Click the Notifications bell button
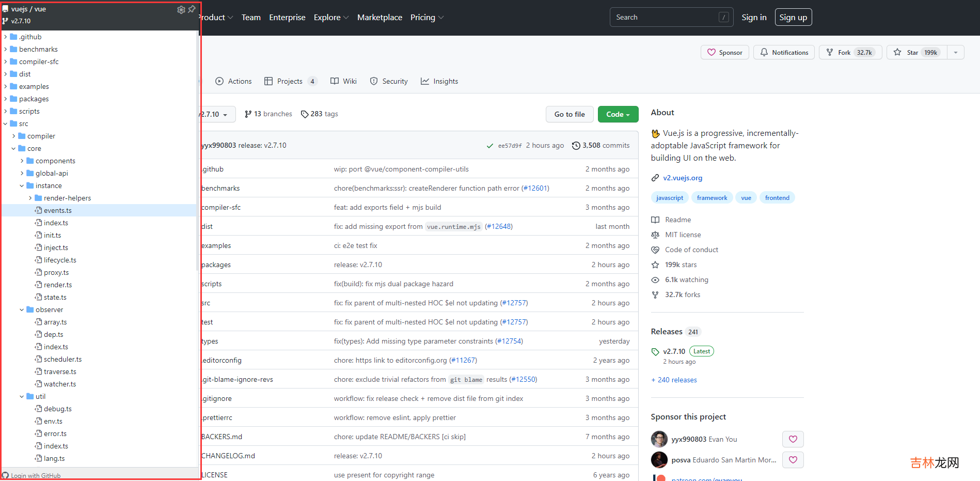The image size is (980, 481). tap(784, 52)
